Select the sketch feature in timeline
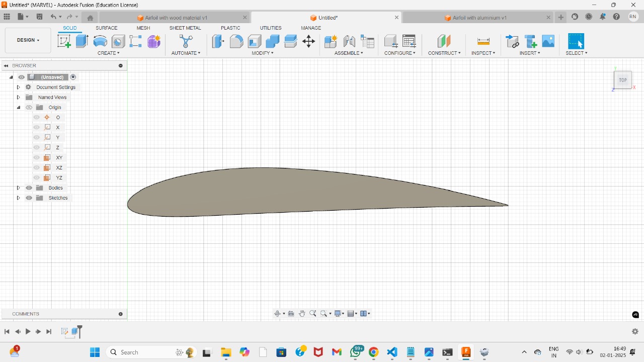This screenshot has height=362, width=644. click(64, 331)
